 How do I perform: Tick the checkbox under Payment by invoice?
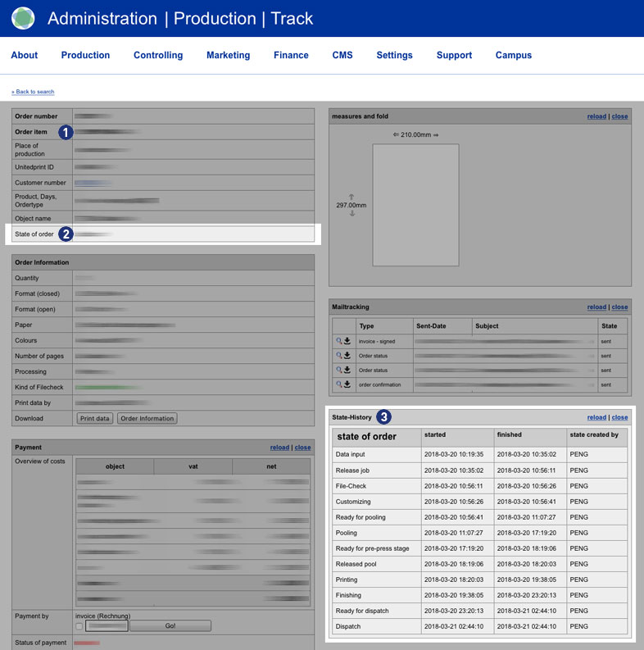79,626
